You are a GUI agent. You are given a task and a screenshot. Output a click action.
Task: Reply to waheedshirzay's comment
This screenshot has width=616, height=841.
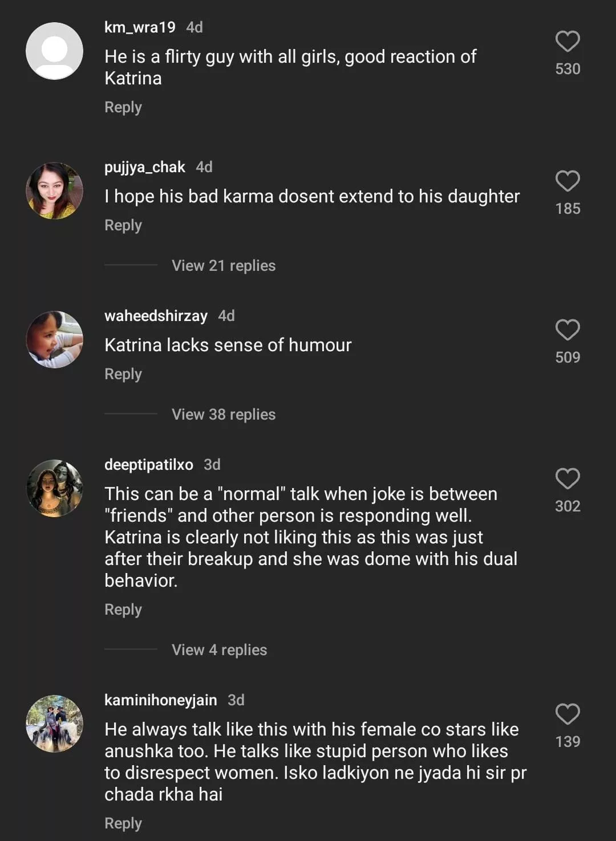123,374
